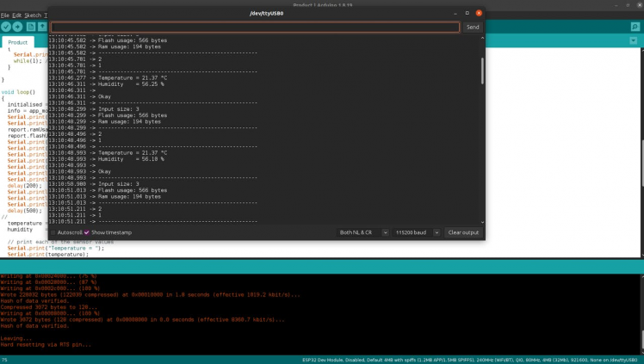
Task: Open the Edit menu
Action: click(x=16, y=15)
